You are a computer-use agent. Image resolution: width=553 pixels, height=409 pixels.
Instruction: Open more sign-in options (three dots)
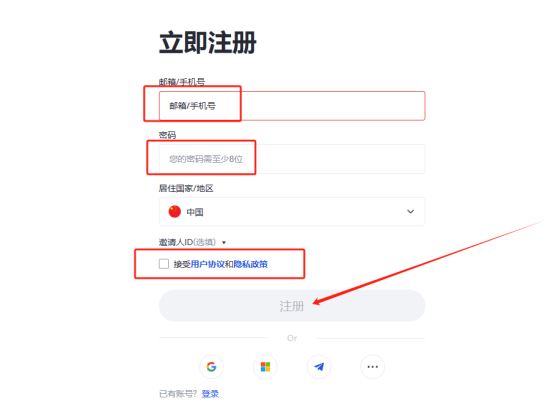click(x=372, y=367)
